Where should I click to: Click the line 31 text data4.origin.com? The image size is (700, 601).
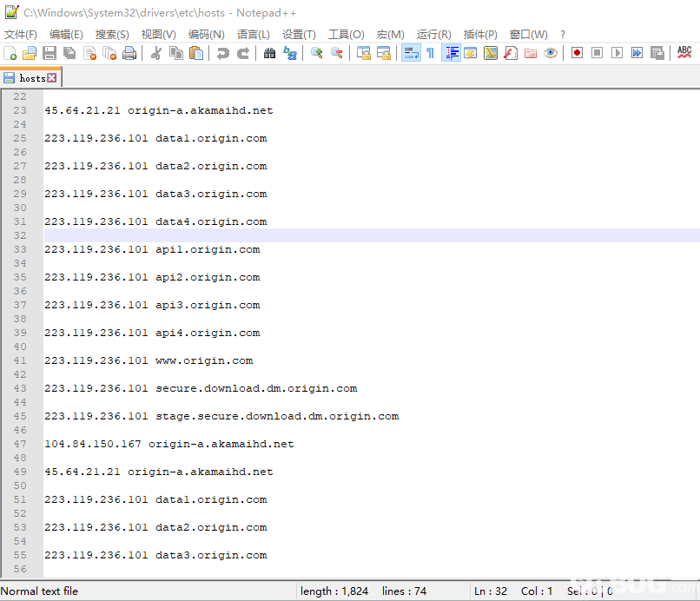pos(211,222)
